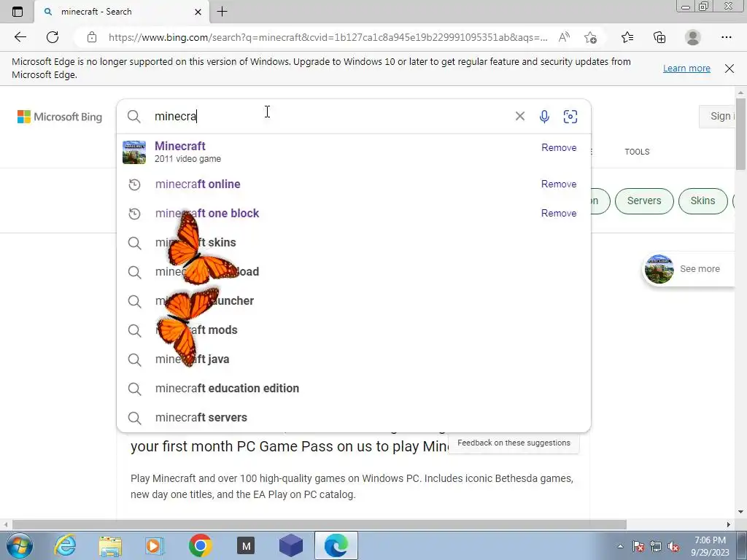Start voice search with microphone
747x560 pixels.
click(544, 116)
